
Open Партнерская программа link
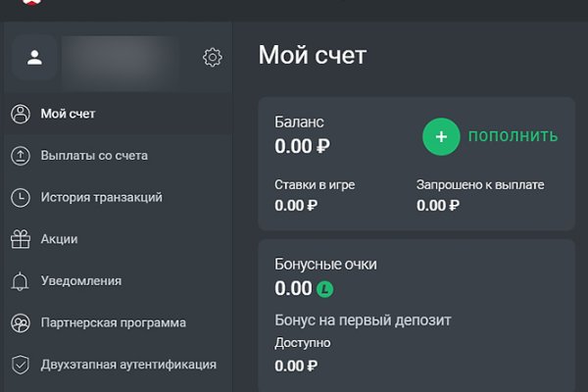pyautogui.click(x=113, y=322)
